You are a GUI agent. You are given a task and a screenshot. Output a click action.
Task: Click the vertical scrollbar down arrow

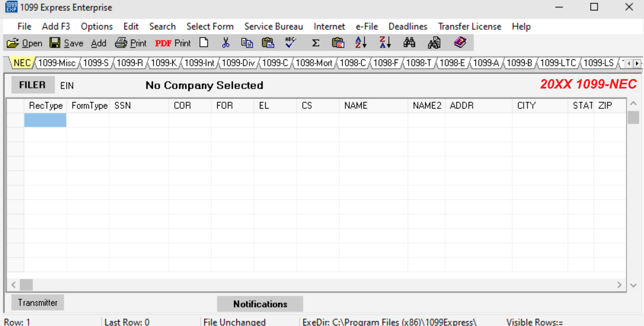pyautogui.click(x=633, y=286)
